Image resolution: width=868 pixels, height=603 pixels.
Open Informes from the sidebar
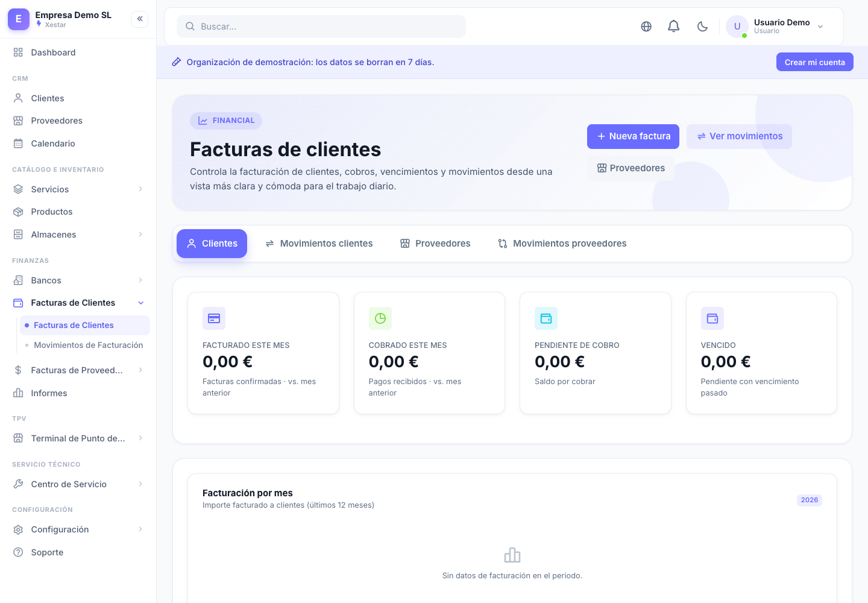point(78,393)
